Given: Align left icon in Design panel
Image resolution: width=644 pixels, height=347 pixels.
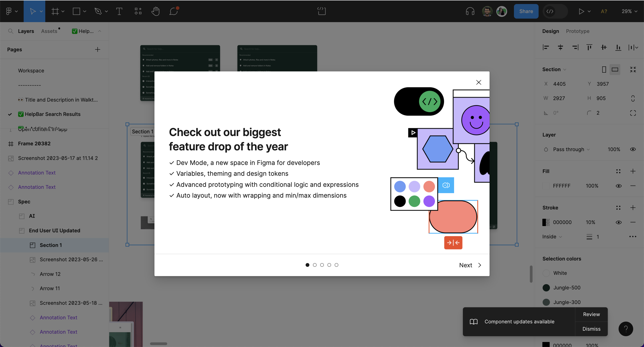Looking at the screenshot, I should coord(546,47).
